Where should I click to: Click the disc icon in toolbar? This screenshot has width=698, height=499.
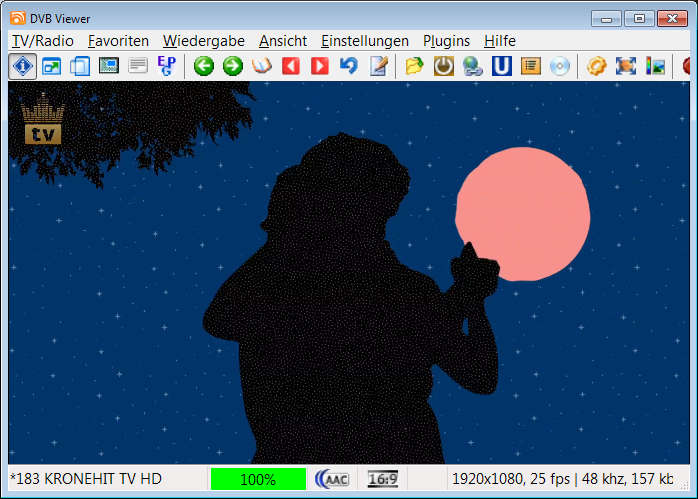click(560, 66)
